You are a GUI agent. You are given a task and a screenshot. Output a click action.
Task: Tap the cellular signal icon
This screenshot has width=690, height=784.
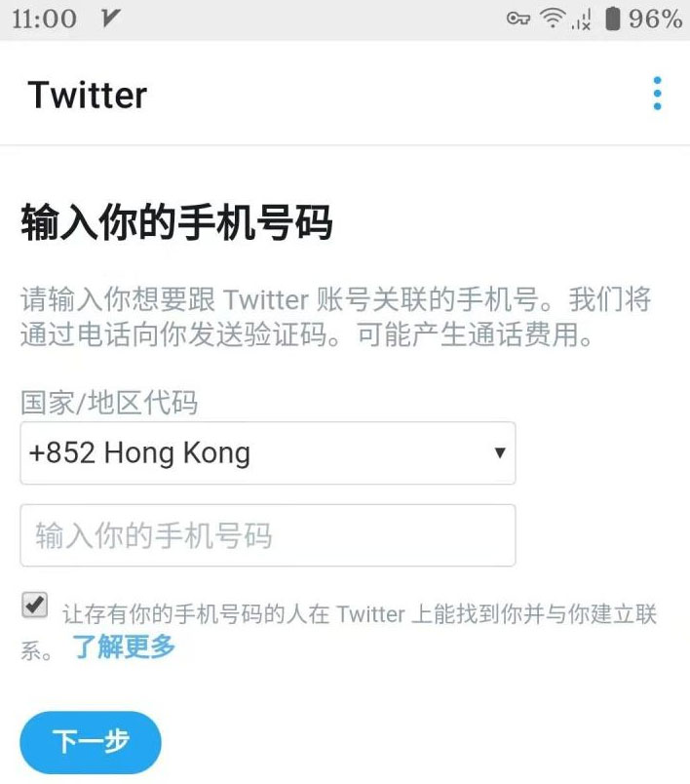point(582,20)
